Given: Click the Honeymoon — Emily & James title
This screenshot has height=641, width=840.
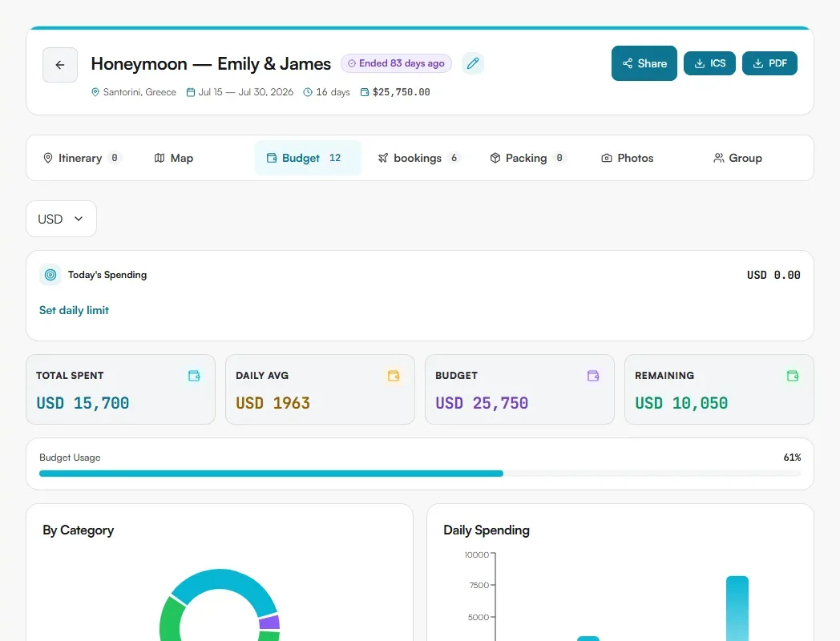Looking at the screenshot, I should (x=211, y=64).
